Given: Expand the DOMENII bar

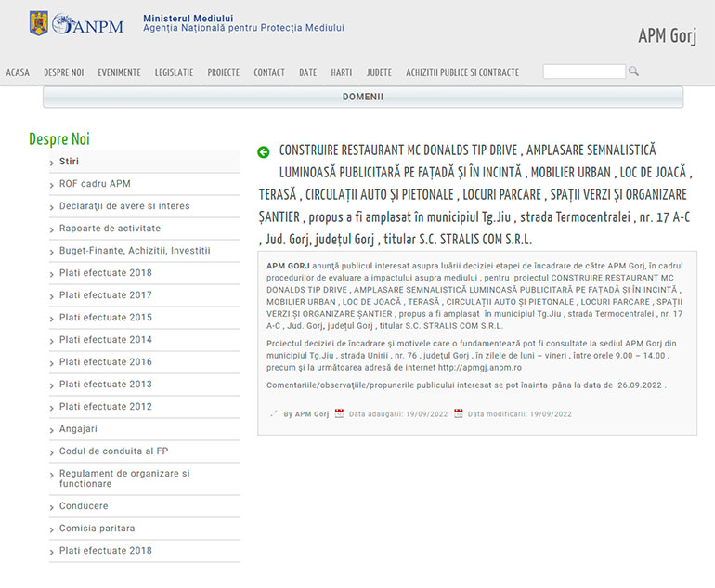Looking at the screenshot, I should [x=363, y=98].
